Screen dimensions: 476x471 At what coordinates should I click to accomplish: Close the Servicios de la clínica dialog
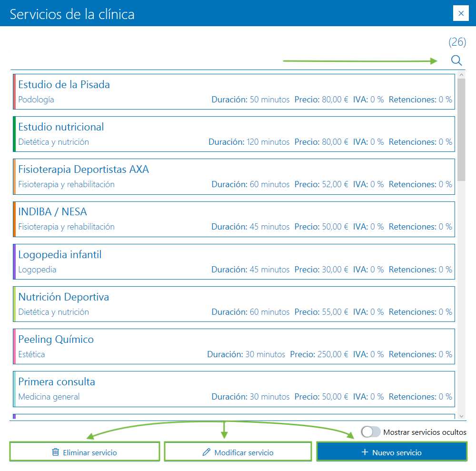tap(460, 13)
